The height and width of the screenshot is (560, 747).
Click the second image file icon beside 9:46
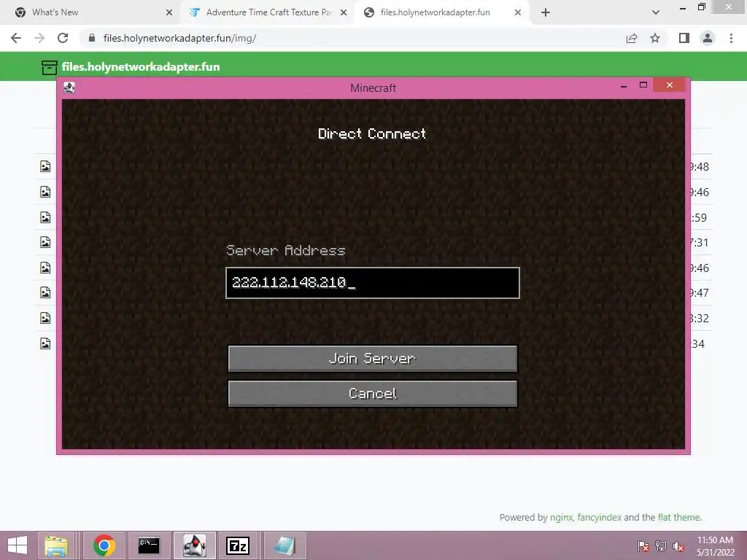pos(45,268)
